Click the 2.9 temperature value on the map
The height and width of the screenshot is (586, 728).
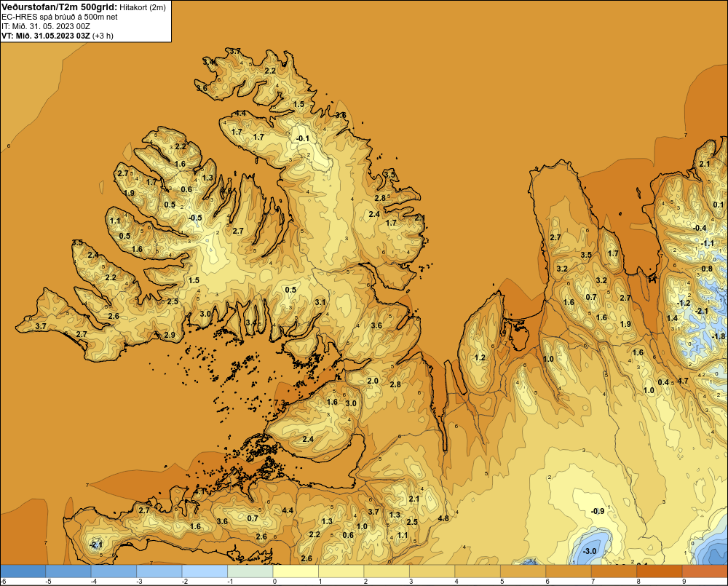170,335
